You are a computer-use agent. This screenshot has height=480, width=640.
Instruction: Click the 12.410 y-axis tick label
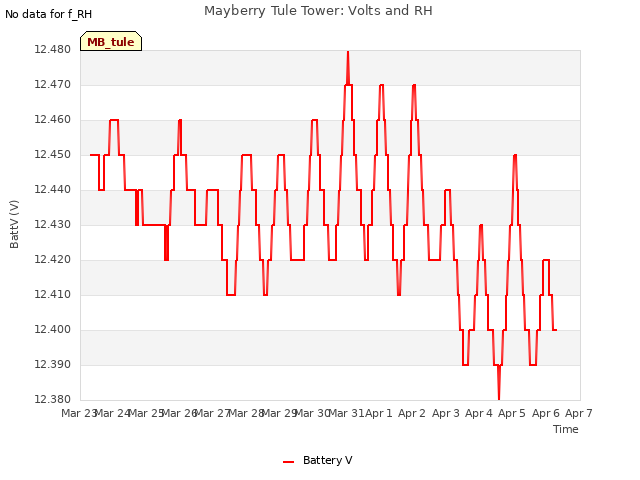click(x=52, y=294)
